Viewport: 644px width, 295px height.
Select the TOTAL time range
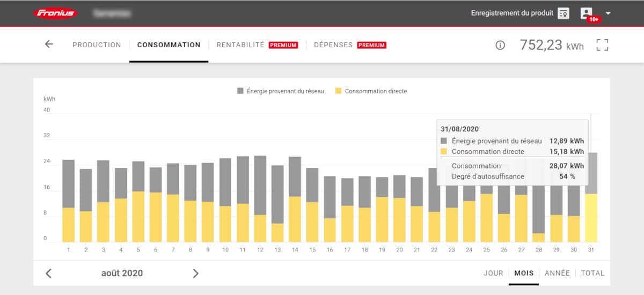(592, 273)
